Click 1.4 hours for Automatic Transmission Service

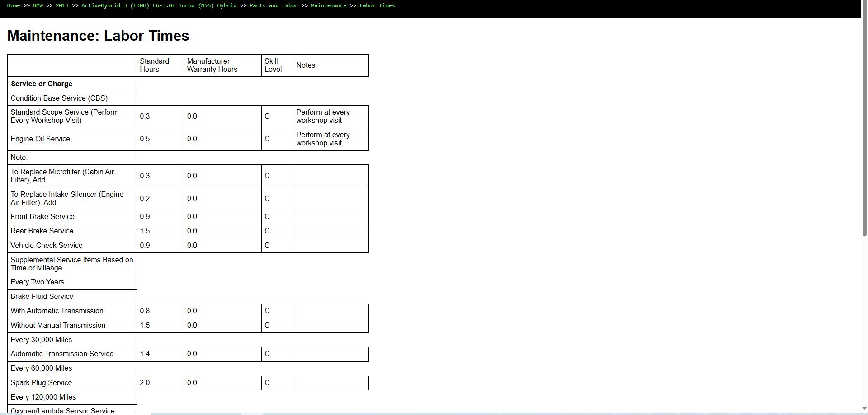(160, 354)
